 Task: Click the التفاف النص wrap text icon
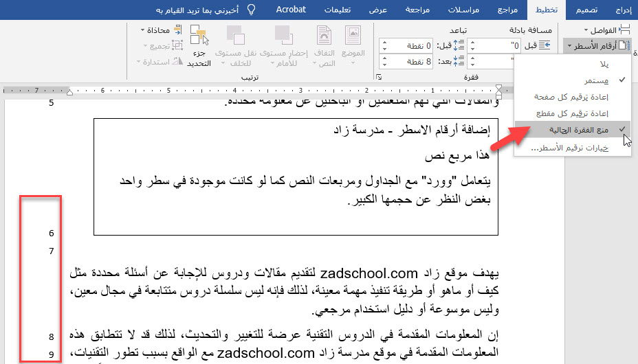[x=324, y=36]
